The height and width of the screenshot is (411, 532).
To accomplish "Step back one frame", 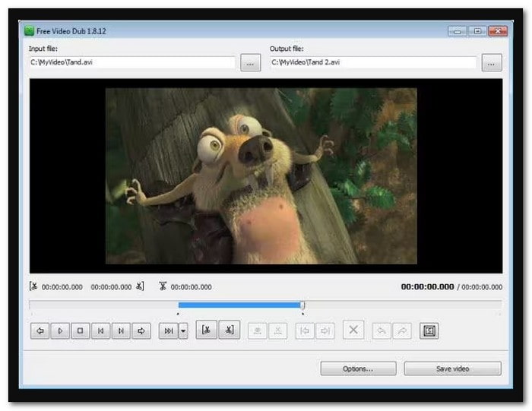I will click(x=100, y=330).
